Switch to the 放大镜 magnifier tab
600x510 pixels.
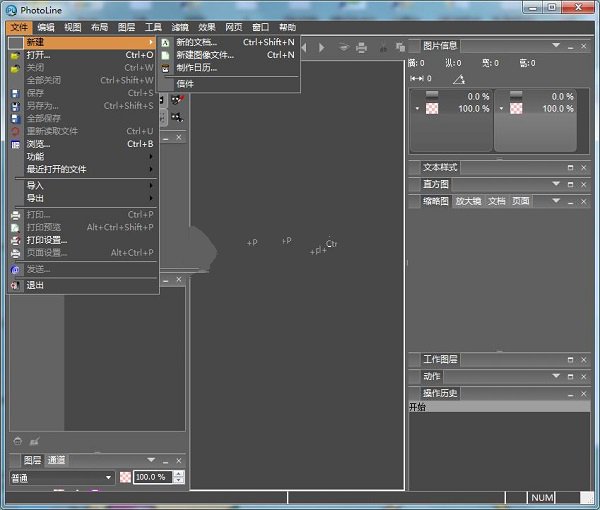click(468, 201)
